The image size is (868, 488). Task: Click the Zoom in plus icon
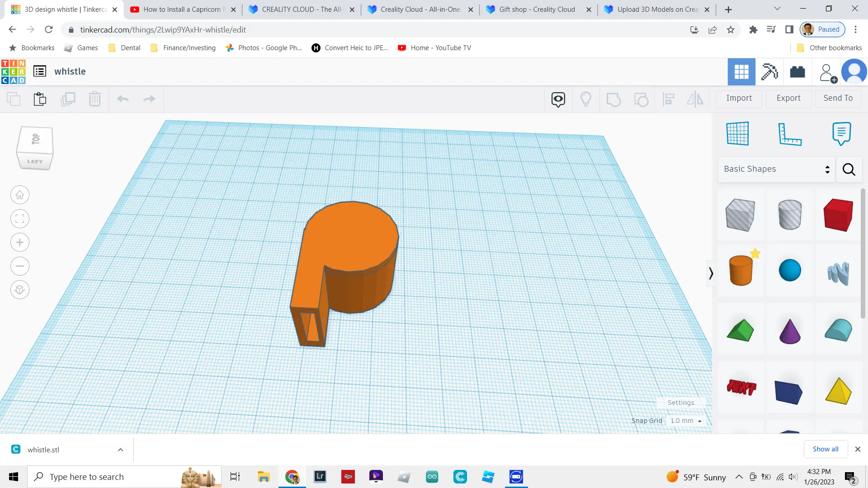coord(20,243)
